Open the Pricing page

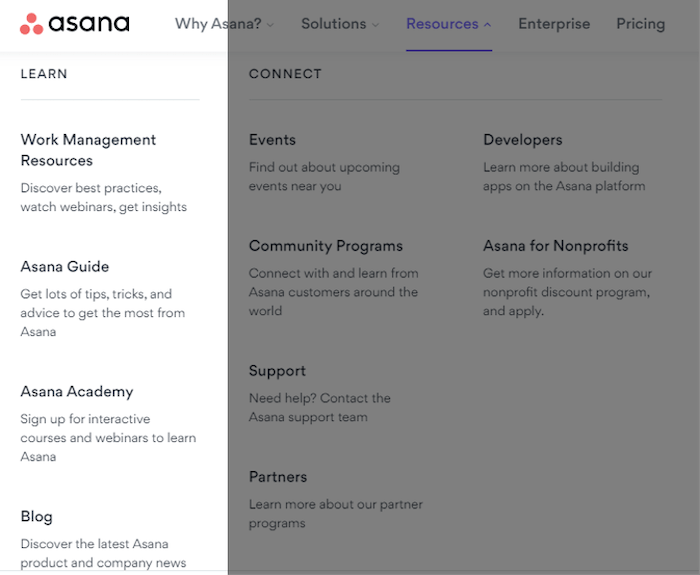[x=640, y=24]
